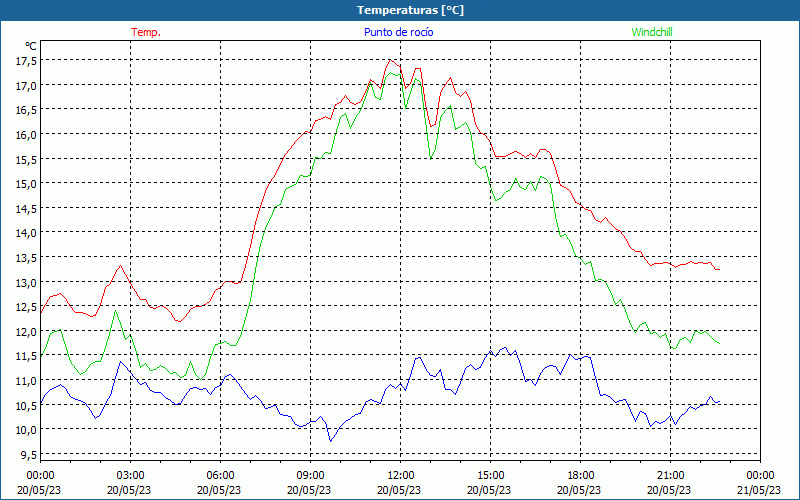800x500 pixels.
Task: Click the 14,5 y-axis value
Action: (27, 209)
